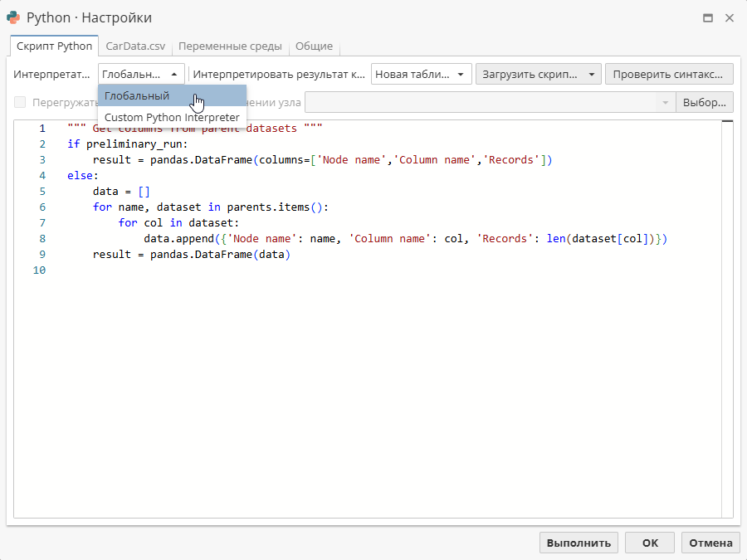The image size is (747, 560).
Task: Click the 'Records' string on line 3
Action: (x=511, y=159)
